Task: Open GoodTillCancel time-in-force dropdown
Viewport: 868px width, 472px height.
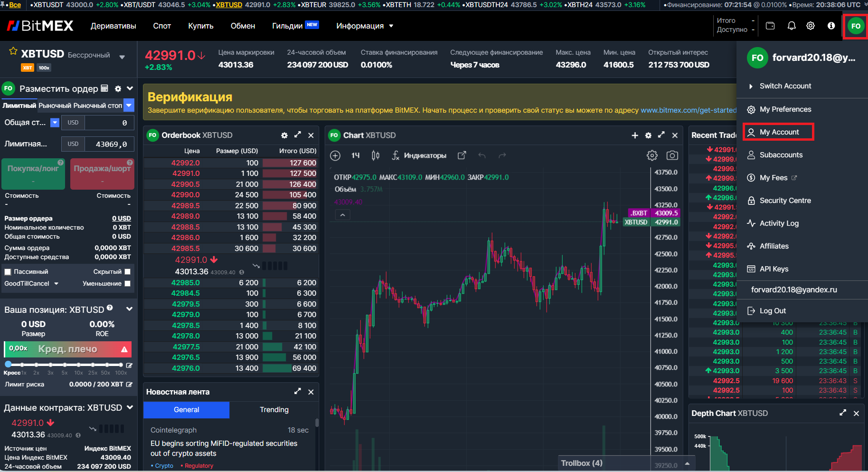Action: click(x=31, y=283)
